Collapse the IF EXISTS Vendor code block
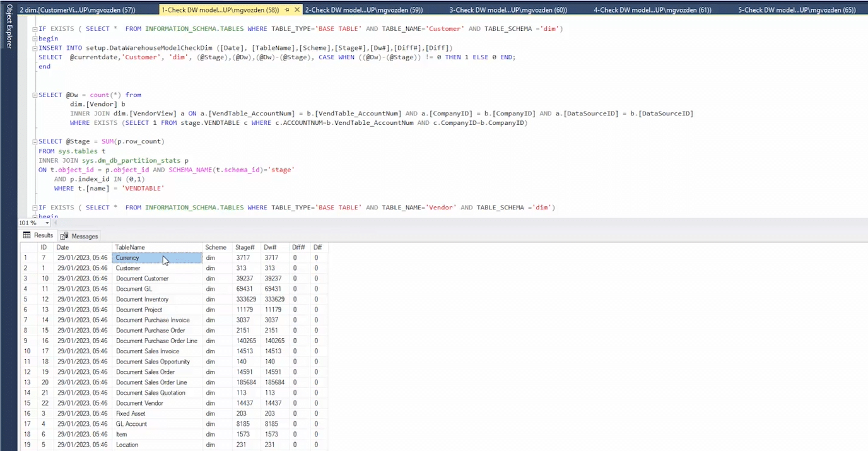Viewport: 868px width, 451px height. [x=34, y=208]
